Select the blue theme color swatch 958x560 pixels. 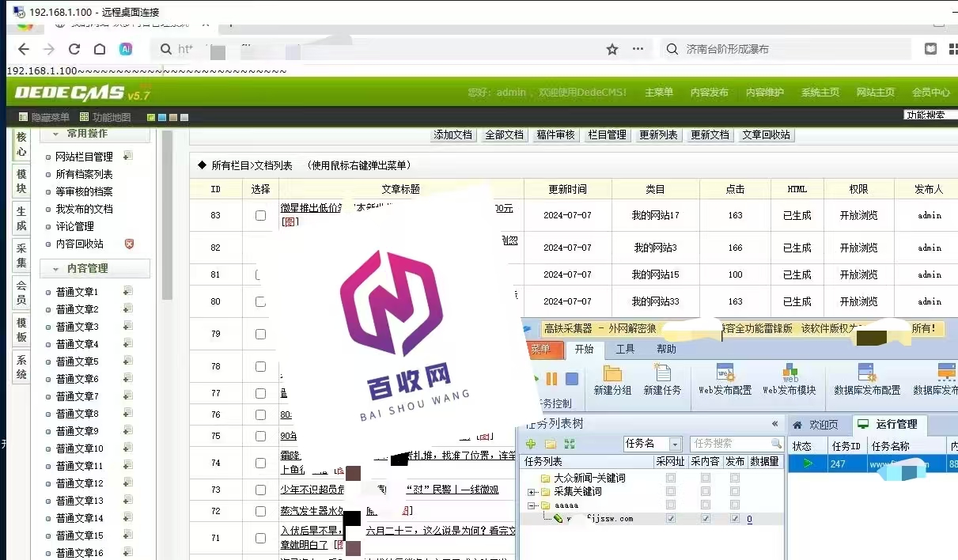coord(162,118)
